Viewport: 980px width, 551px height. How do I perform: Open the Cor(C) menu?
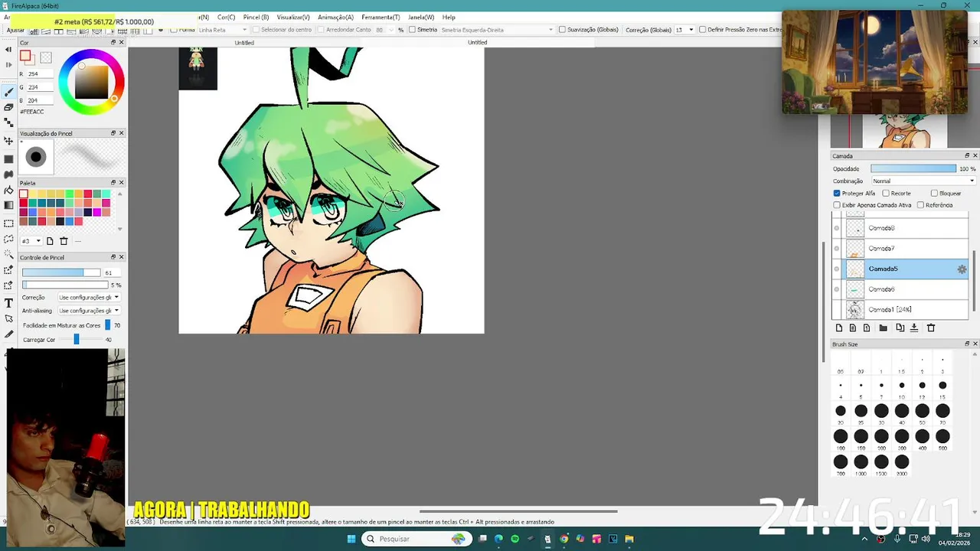tap(226, 17)
